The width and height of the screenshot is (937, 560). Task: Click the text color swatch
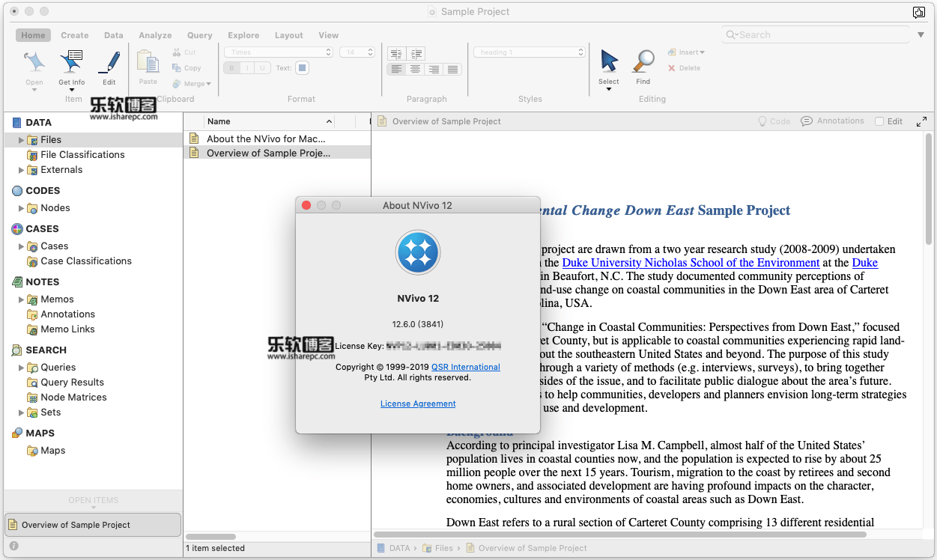[x=302, y=68]
